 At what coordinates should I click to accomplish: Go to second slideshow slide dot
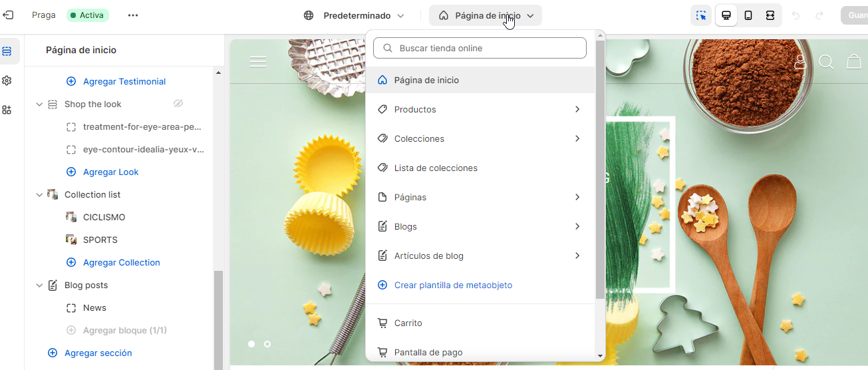tap(267, 344)
